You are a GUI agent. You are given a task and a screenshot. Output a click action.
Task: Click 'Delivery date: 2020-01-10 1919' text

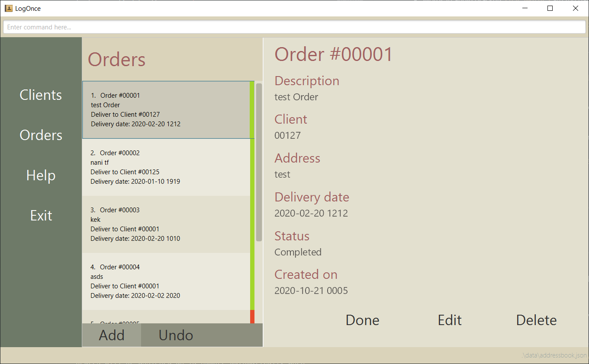point(135,182)
